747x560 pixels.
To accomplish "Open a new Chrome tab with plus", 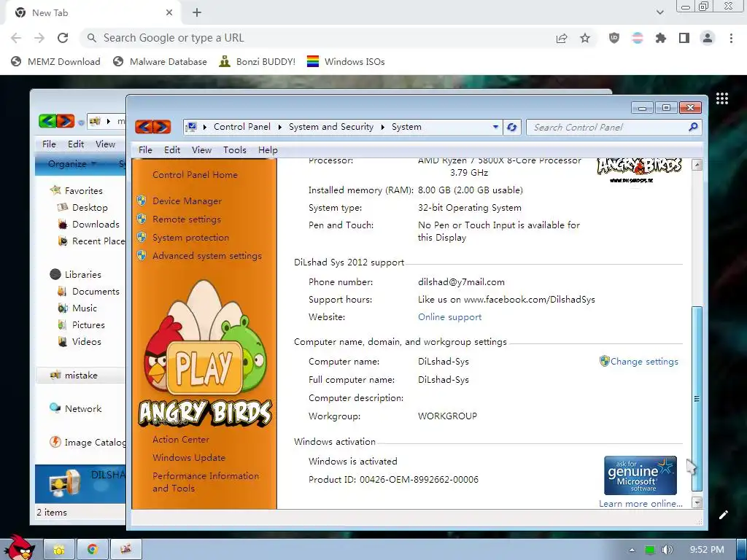I will pyautogui.click(x=197, y=13).
